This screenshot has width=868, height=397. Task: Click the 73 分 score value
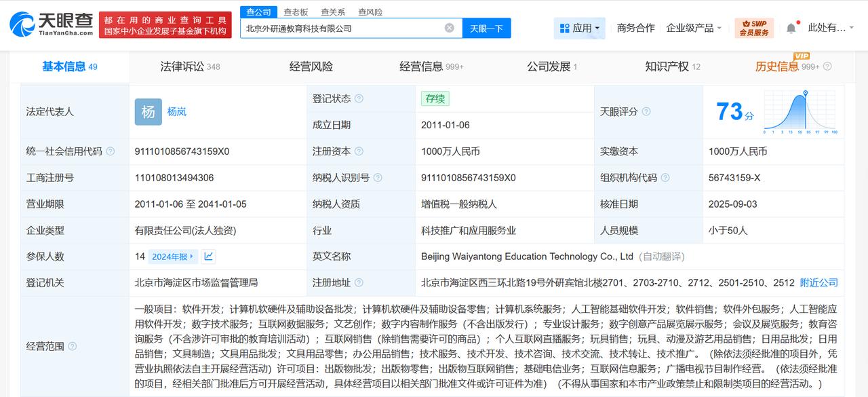[x=734, y=111]
